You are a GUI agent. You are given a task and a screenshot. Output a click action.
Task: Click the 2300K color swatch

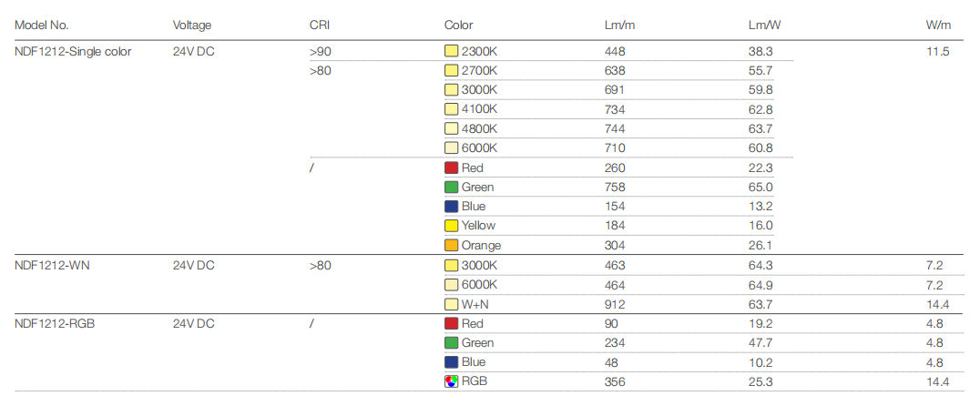(451, 51)
